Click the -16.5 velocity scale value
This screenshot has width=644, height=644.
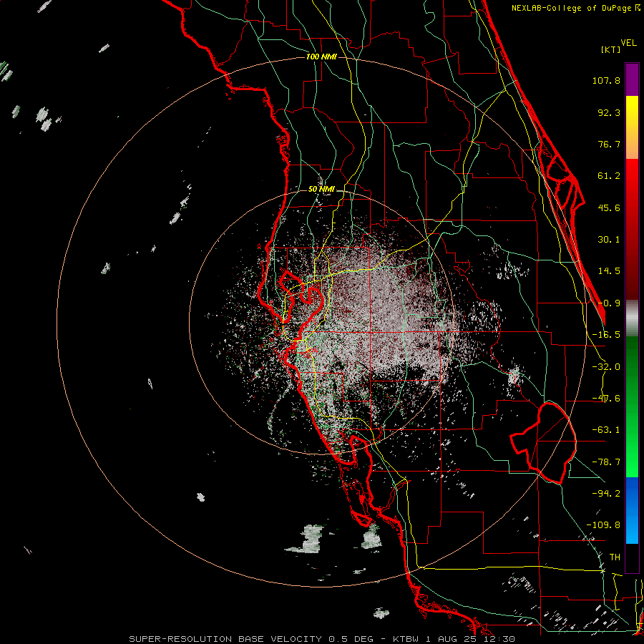[x=606, y=335]
